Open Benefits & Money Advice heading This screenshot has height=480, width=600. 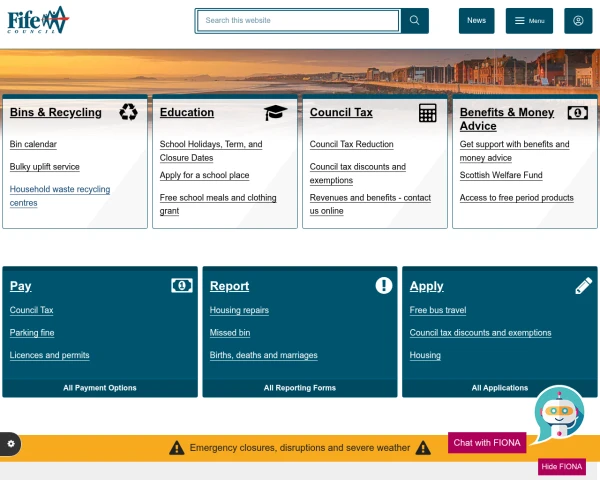(x=507, y=119)
